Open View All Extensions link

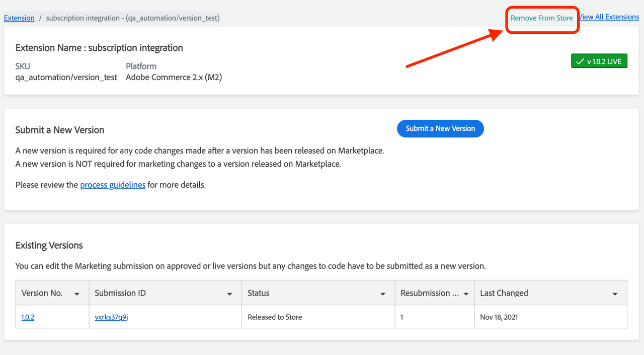pos(609,17)
